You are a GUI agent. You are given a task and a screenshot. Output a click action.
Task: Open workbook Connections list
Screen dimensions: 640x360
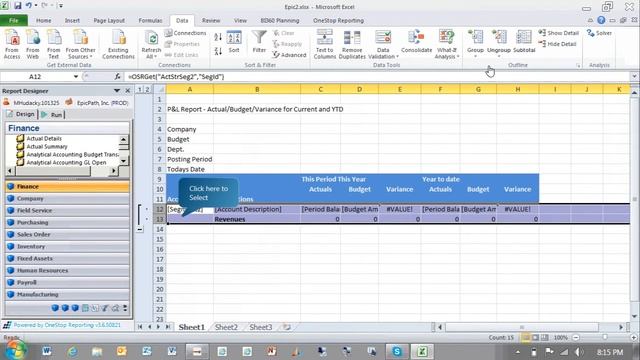tap(186, 33)
